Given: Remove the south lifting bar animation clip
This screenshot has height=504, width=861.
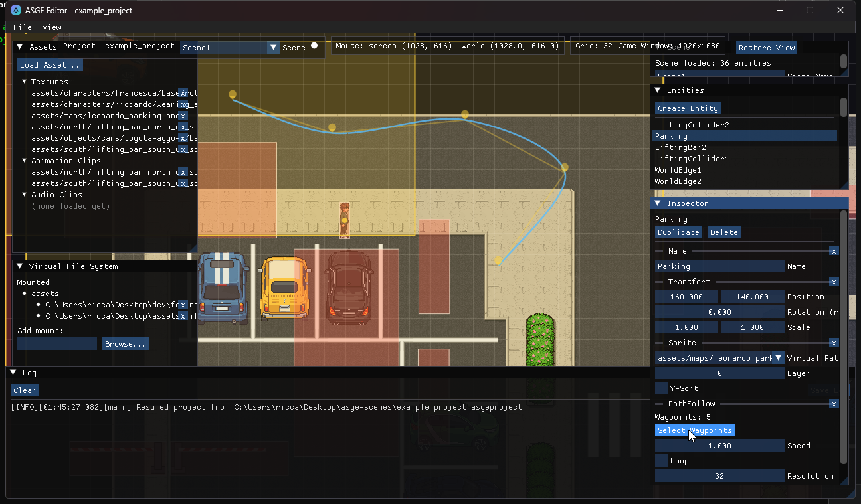Looking at the screenshot, I should [x=183, y=183].
